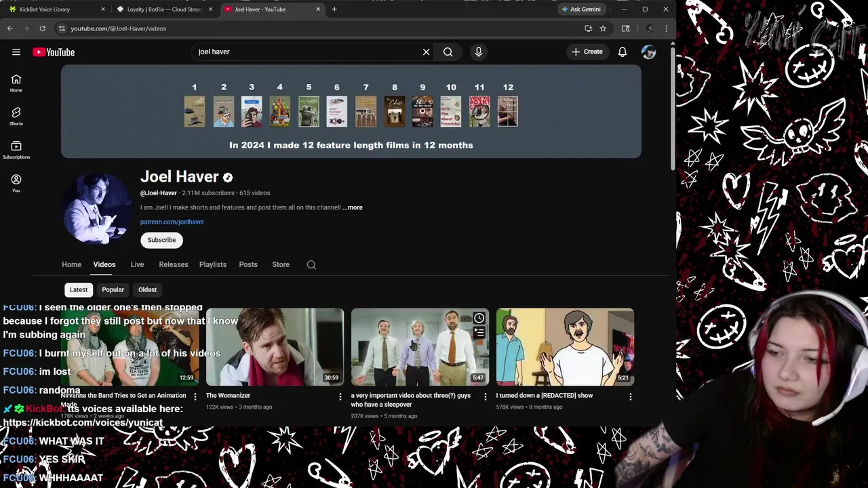The image size is (868, 488).
Task: Click the page vertical scrollbar
Action: pos(673,108)
